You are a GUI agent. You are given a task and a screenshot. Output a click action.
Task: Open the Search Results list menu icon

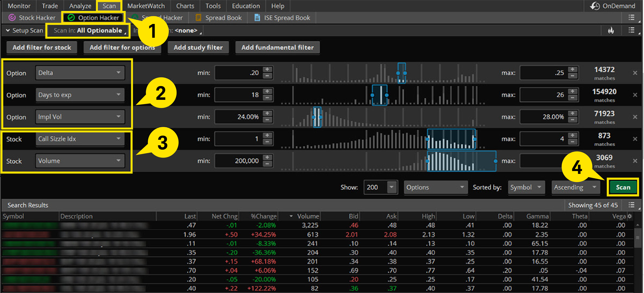[632, 205]
